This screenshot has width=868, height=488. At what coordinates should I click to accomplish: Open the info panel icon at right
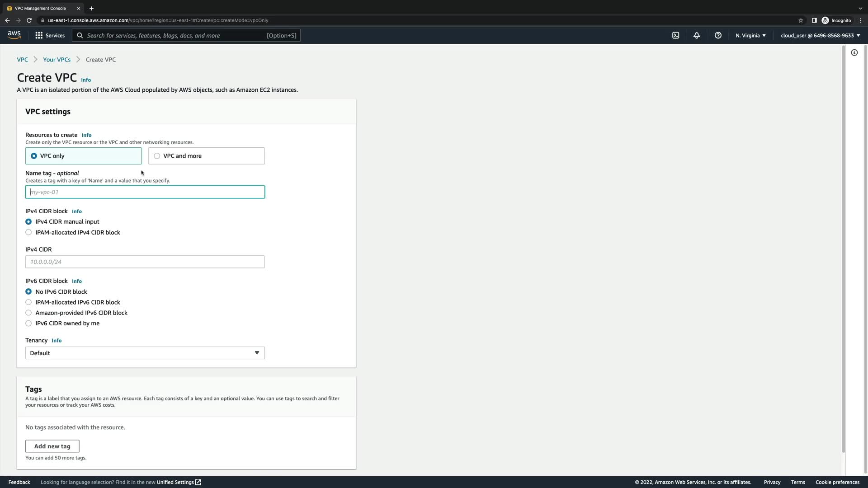[x=854, y=53]
